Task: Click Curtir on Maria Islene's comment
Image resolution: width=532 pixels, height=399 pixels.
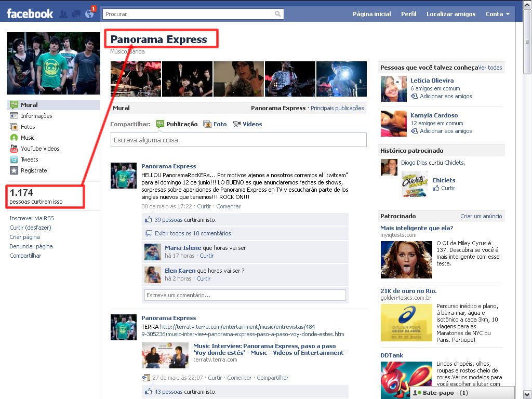Action: [x=206, y=256]
